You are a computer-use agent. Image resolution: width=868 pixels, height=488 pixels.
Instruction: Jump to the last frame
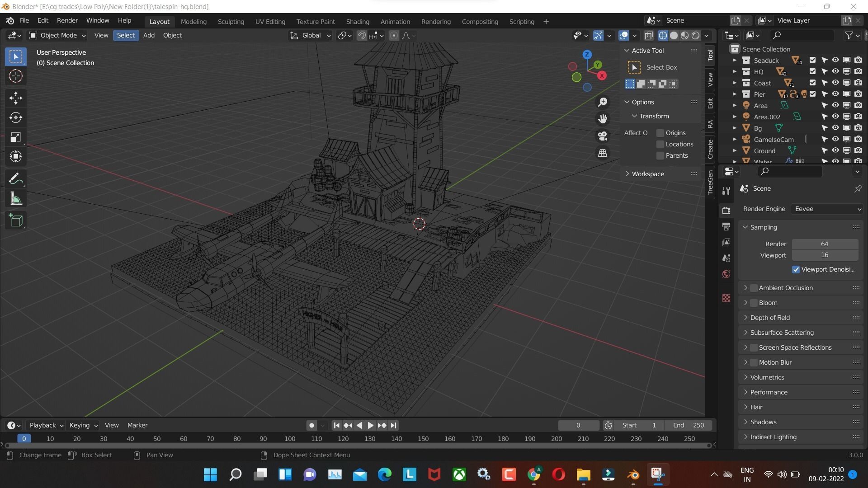394,425
